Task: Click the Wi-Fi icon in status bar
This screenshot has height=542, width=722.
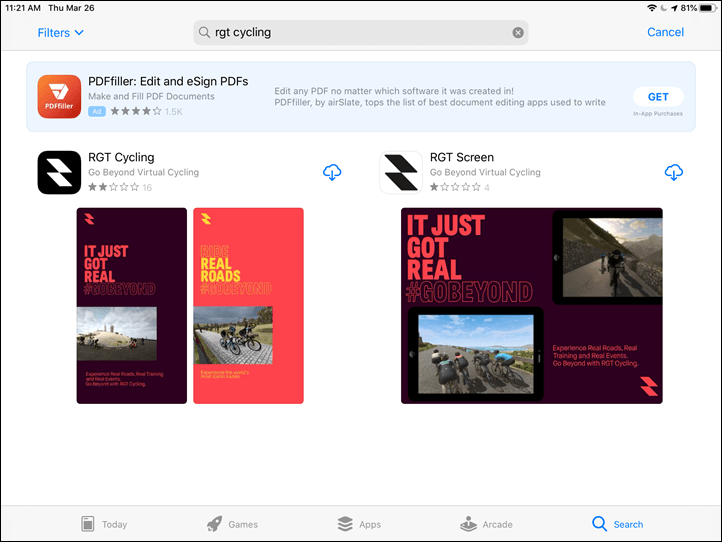Action: 652,8
